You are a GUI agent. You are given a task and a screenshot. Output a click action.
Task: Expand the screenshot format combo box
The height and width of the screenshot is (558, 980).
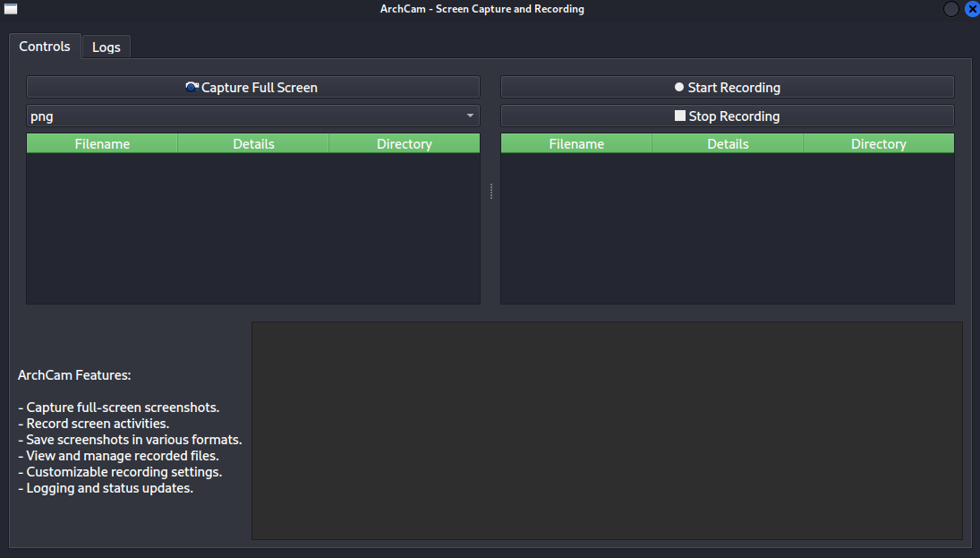coord(252,116)
